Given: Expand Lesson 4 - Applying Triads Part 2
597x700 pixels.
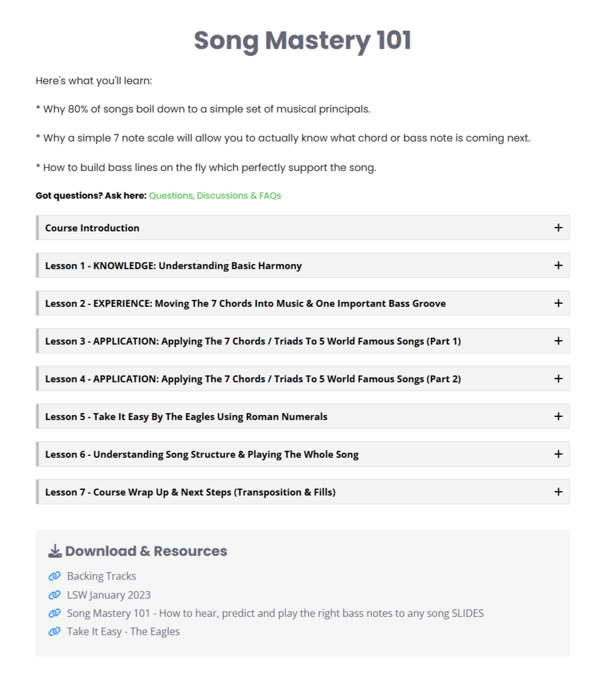Looking at the screenshot, I should click(302, 379).
